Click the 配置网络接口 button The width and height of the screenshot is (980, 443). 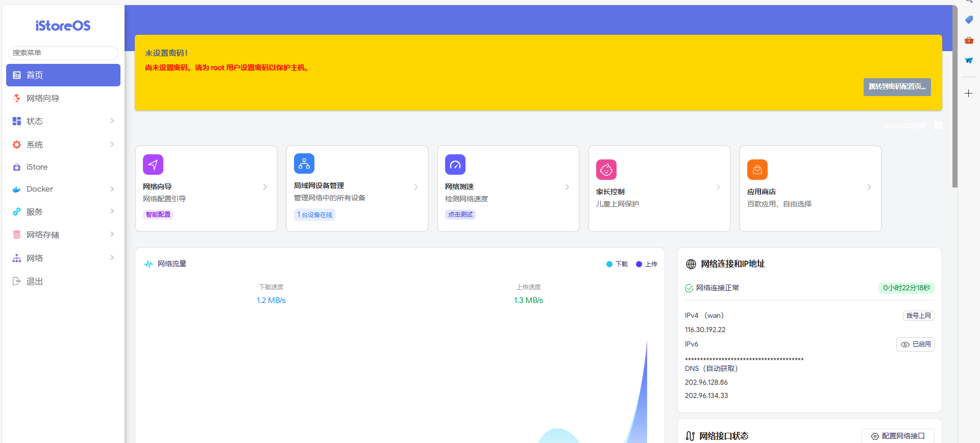(x=897, y=436)
